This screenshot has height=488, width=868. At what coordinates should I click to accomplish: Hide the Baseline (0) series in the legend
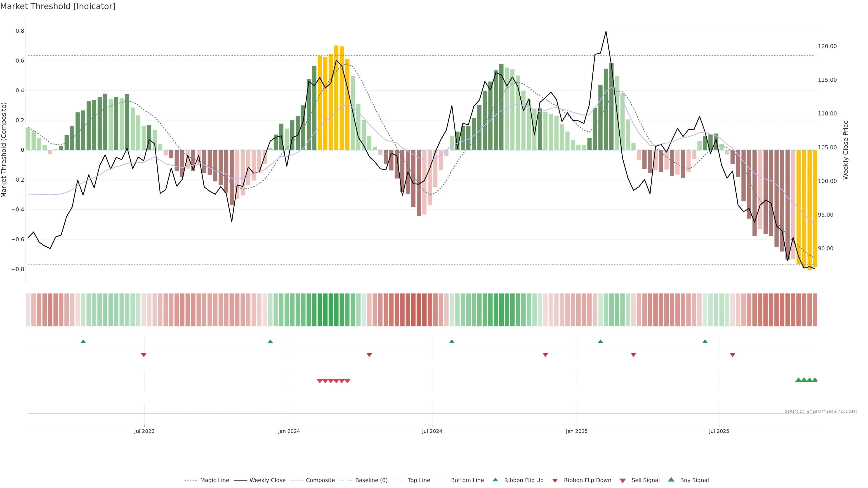(x=371, y=480)
